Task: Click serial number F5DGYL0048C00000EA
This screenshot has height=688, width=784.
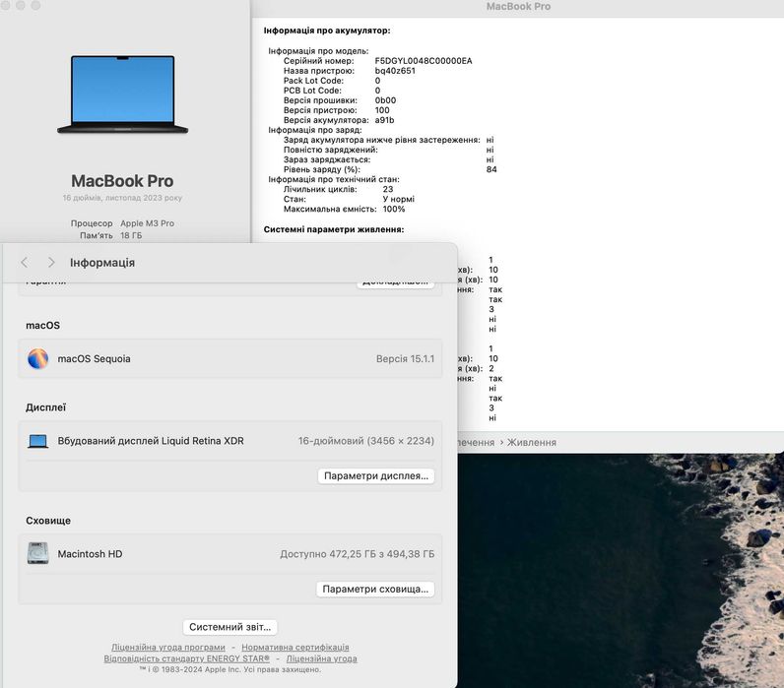Action: pos(424,61)
